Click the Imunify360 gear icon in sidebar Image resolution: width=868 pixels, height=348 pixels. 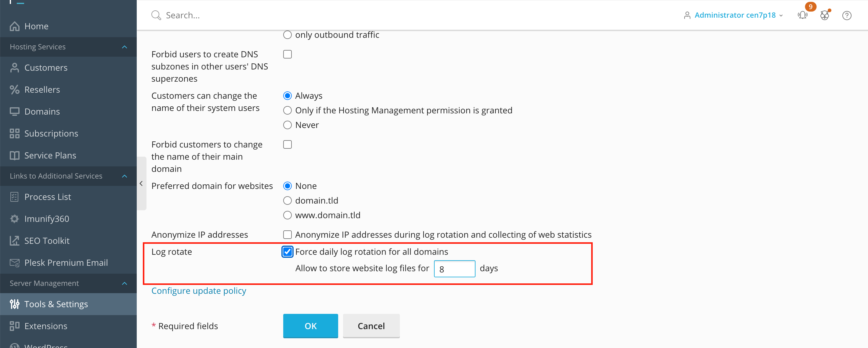coord(14,219)
